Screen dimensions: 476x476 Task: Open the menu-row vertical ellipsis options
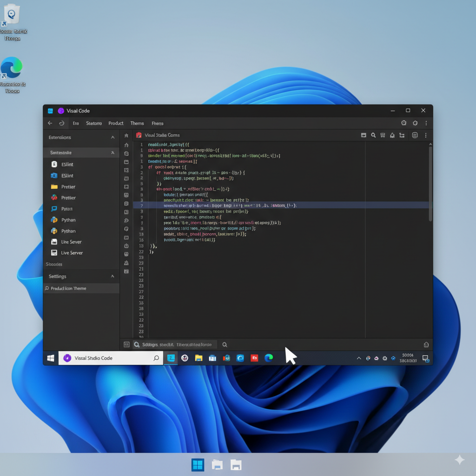(x=426, y=123)
